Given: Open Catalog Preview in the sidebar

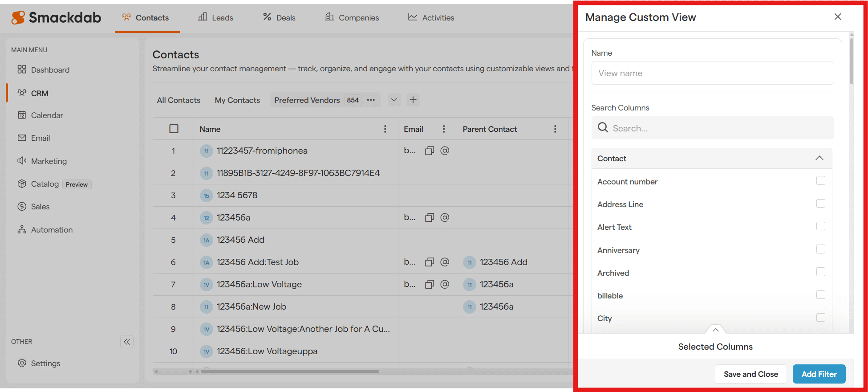Looking at the screenshot, I should [x=54, y=184].
